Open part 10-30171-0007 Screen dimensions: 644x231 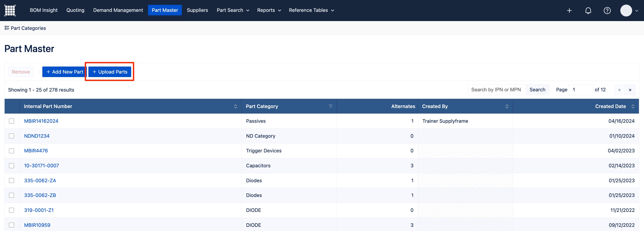point(41,166)
